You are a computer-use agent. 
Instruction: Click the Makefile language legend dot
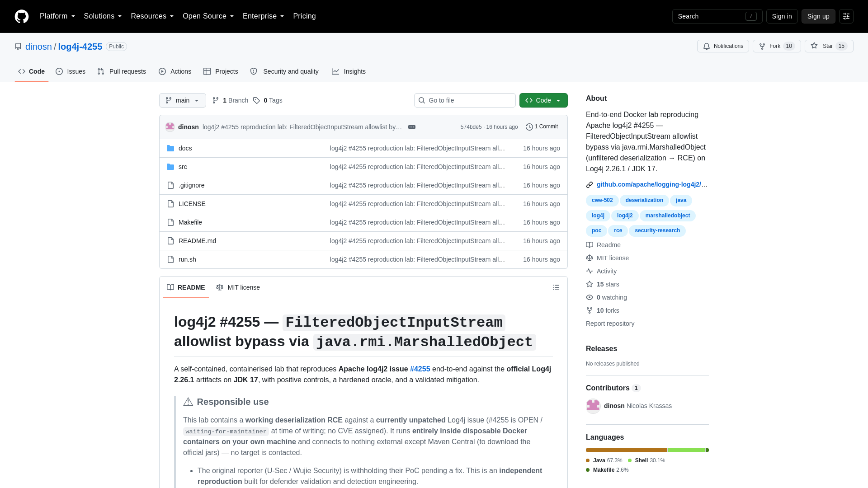pos(588,470)
